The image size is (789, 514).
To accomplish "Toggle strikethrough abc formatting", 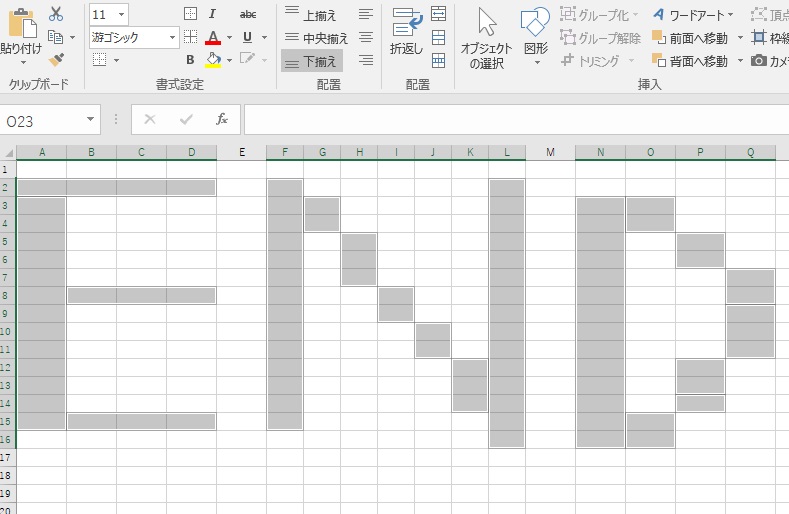I will click(248, 15).
